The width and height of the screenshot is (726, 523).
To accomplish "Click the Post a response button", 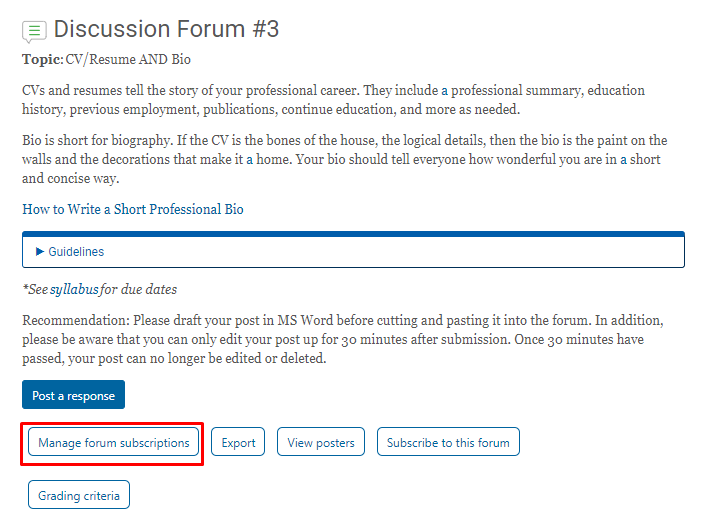I will (73, 395).
